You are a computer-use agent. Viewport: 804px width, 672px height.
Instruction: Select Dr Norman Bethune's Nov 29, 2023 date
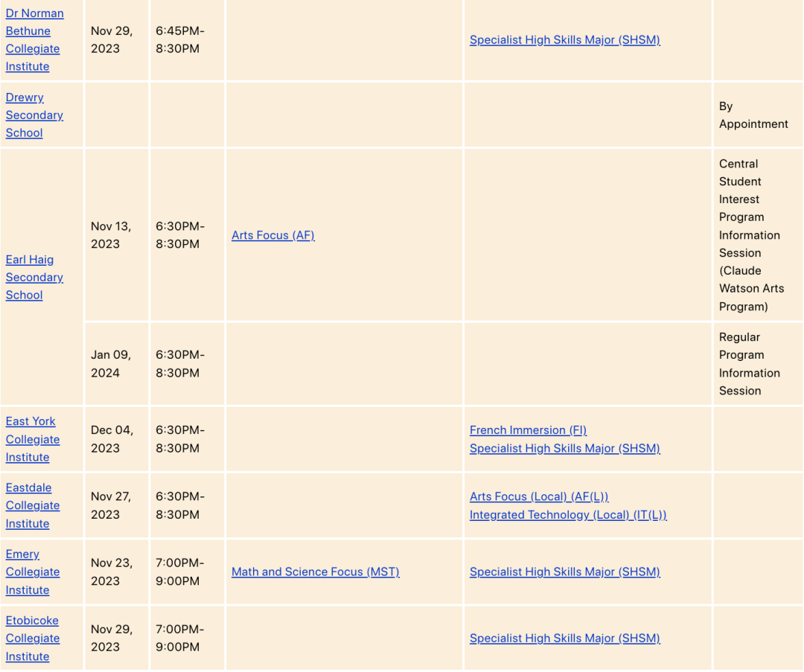click(111, 40)
